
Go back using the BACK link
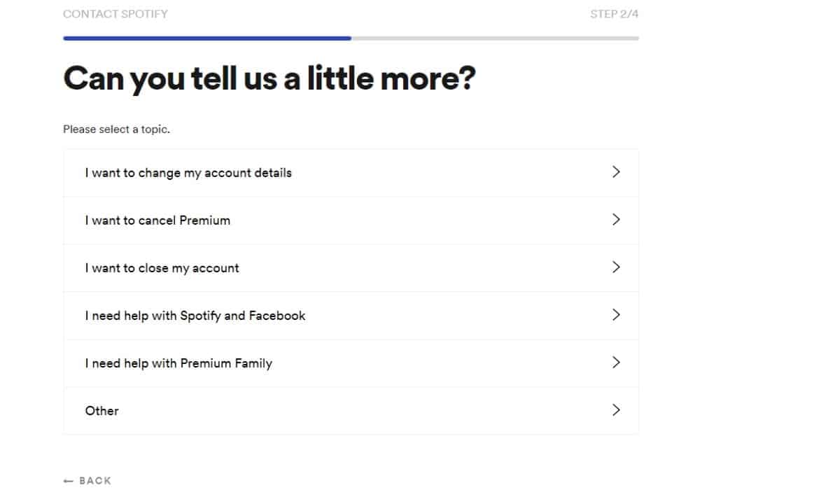tap(94, 481)
